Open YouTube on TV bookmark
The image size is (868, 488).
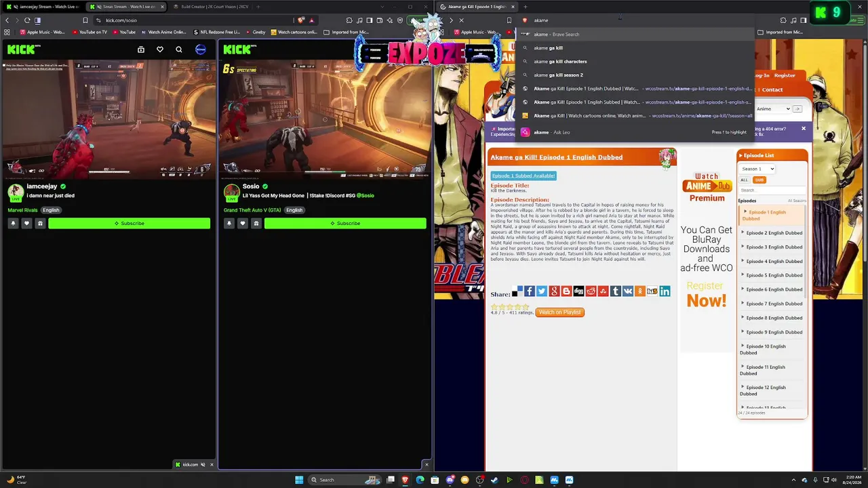tap(89, 32)
